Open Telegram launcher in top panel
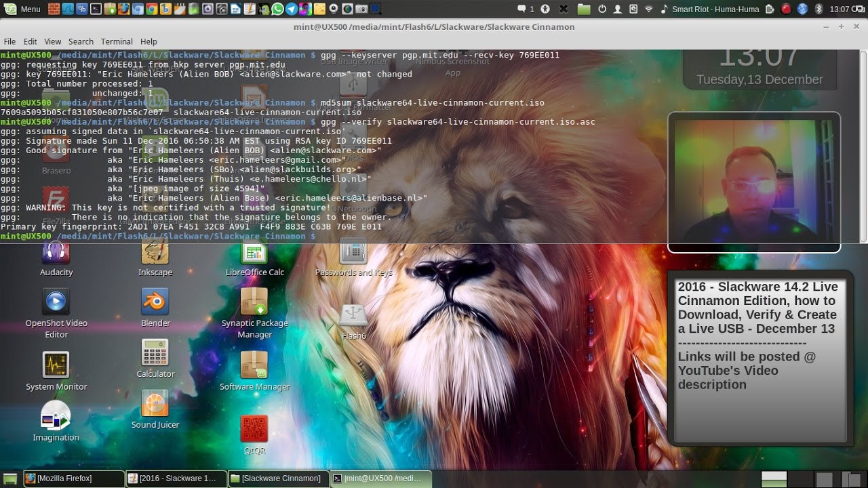The width and height of the screenshot is (868, 488). point(292,9)
